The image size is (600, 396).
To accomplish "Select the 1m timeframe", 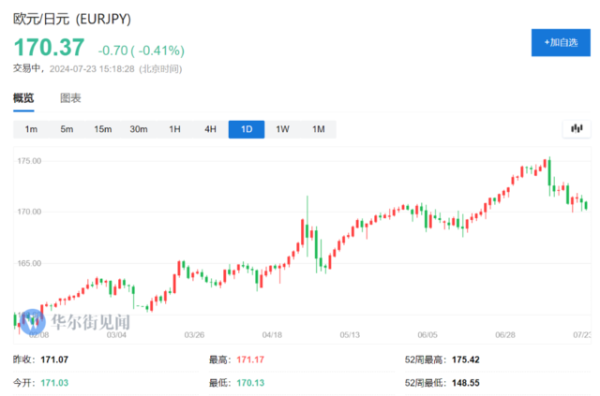I will [x=31, y=129].
